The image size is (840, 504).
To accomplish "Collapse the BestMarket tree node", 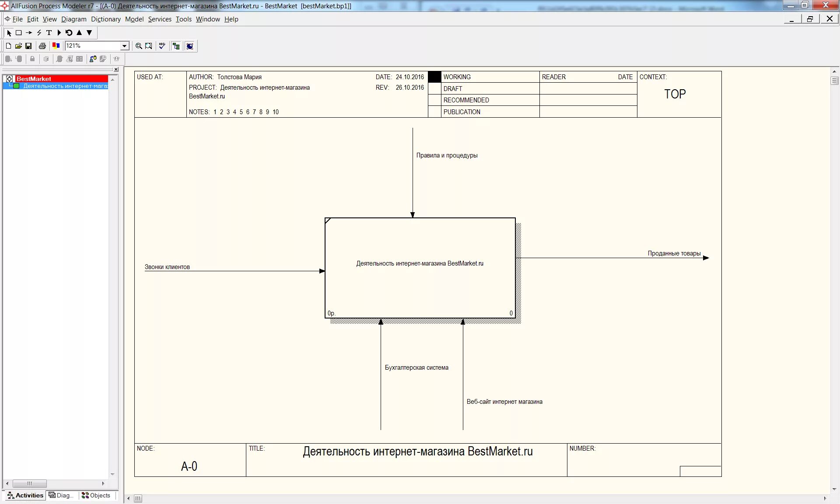I will point(10,79).
